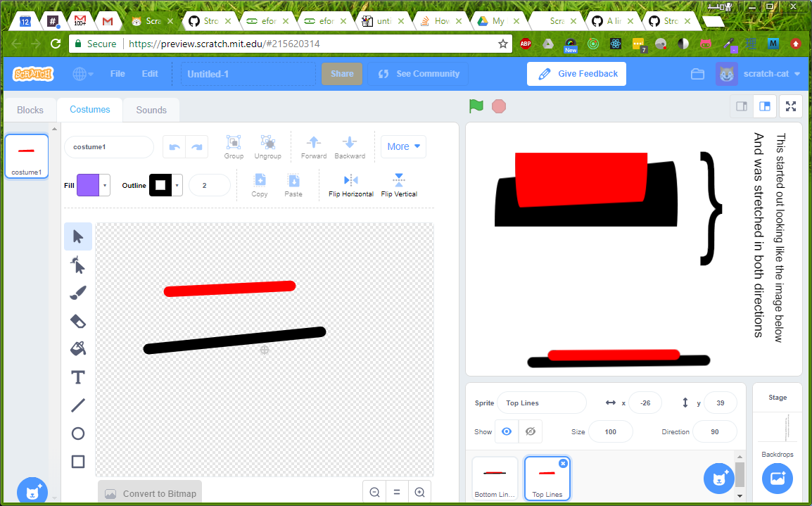Convert the costume to Bitmap
This screenshot has width=812, height=506.
click(x=150, y=492)
